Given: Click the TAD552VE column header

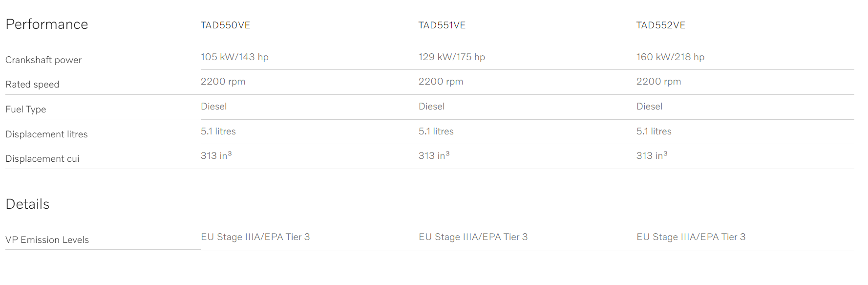Looking at the screenshot, I should pos(660,25).
